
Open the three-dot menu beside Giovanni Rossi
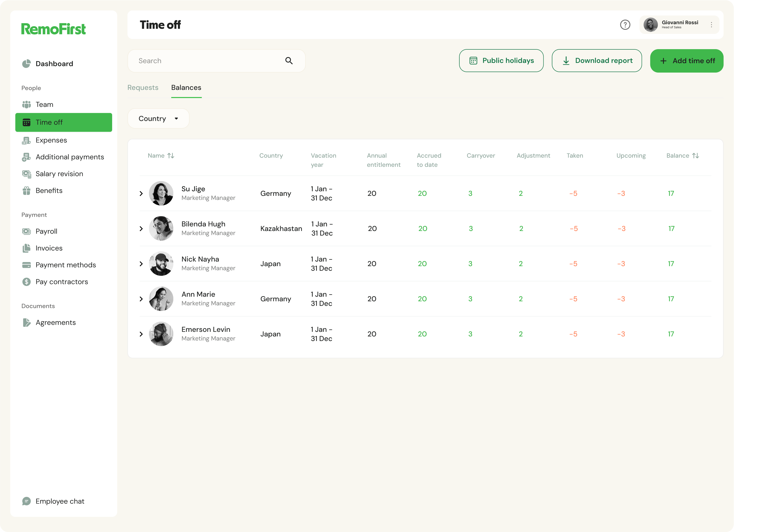point(711,25)
